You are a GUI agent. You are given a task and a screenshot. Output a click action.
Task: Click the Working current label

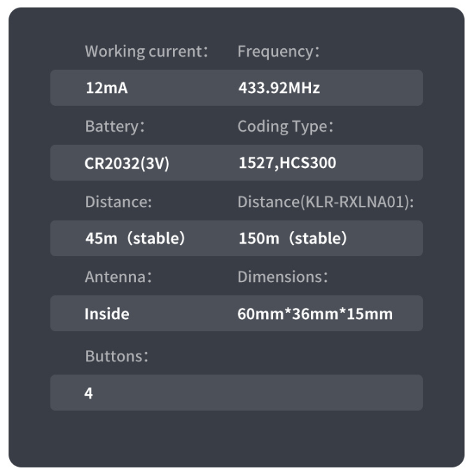pyautogui.click(x=146, y=51)
